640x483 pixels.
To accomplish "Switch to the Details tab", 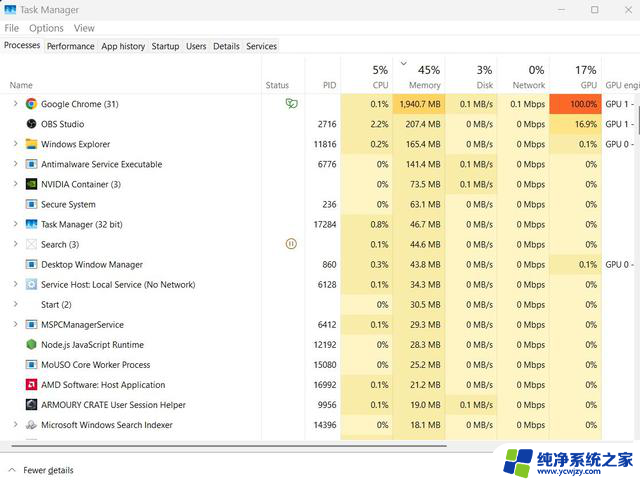I will click(x=226, y=46).
